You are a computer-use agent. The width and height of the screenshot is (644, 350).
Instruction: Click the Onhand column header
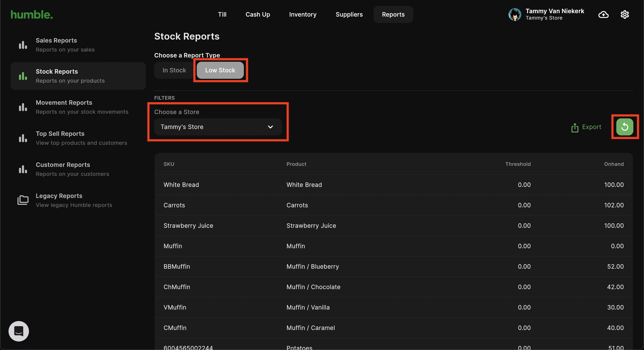[x=614, y=164]
